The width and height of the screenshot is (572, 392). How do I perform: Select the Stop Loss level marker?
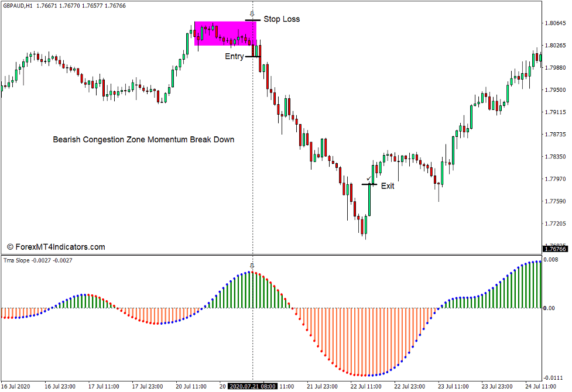click(252, 19)
